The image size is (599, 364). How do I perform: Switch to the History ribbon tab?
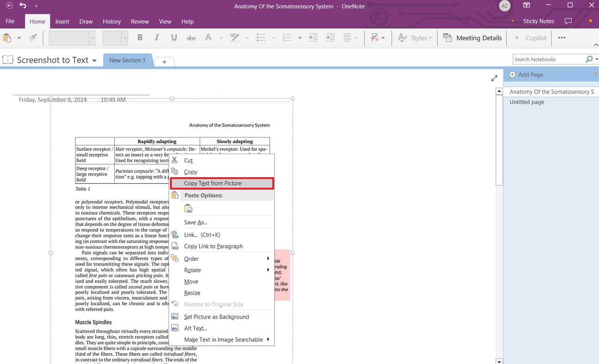coord(112,21)
